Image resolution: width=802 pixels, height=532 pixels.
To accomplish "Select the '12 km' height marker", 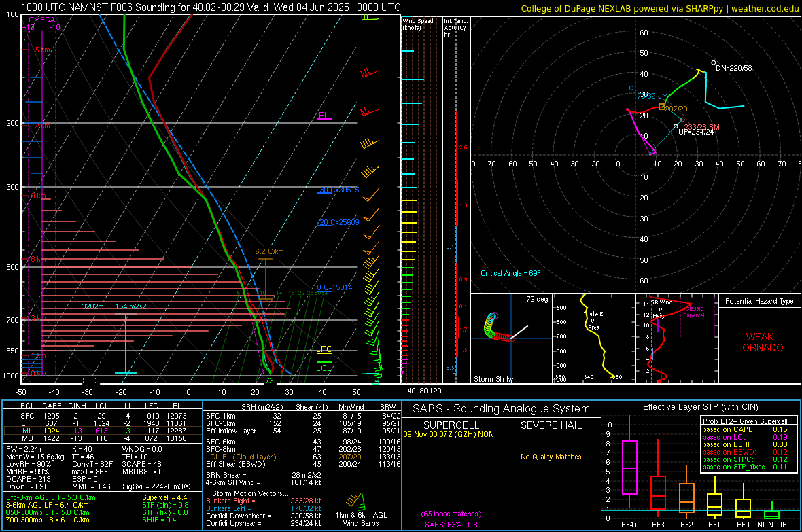I will coord(40,126).
